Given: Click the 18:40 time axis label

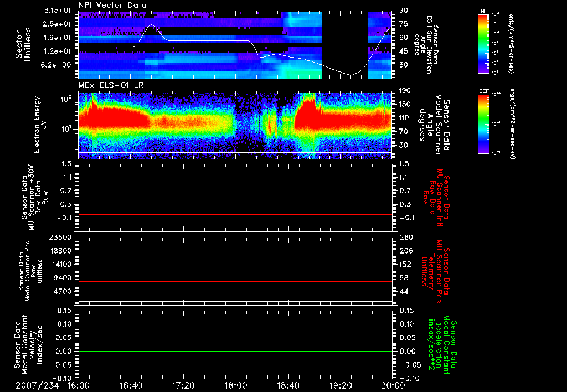Looking at the screenshot, I should (288, 386).
